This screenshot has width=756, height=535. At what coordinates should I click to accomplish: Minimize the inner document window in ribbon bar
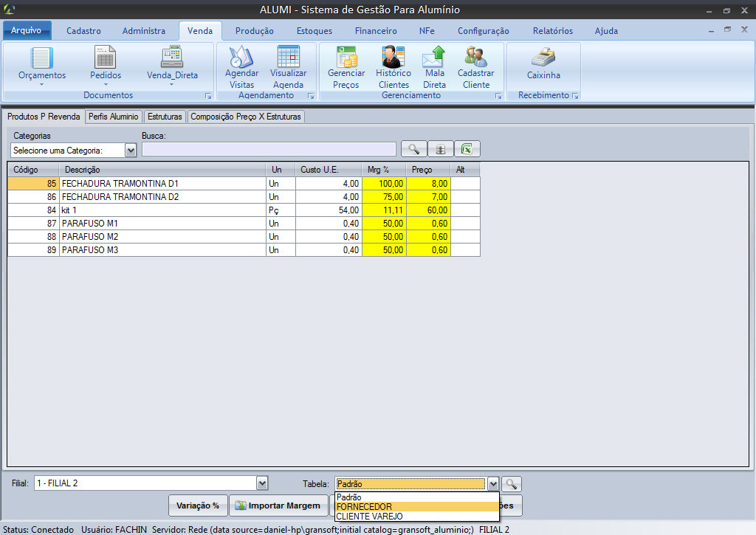pos(711,30)
